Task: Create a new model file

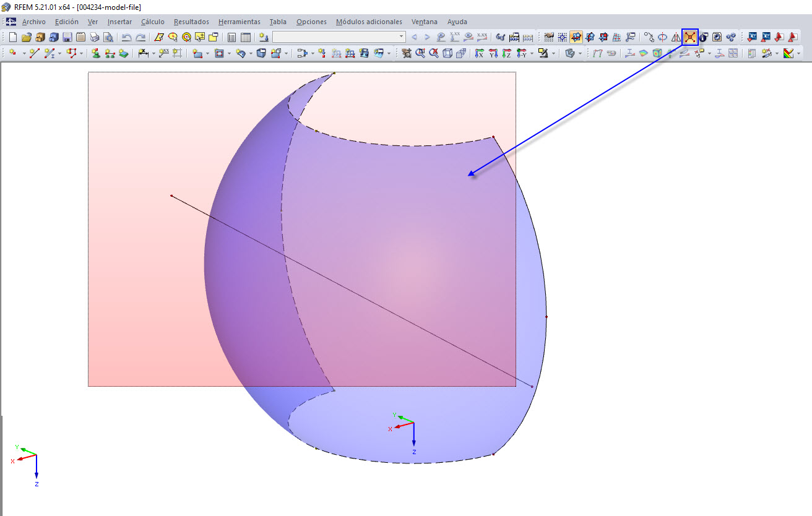Action: pos(12,37)
